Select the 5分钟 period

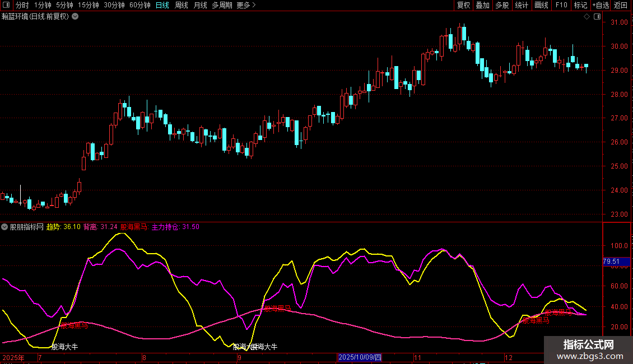pos(64,5)
